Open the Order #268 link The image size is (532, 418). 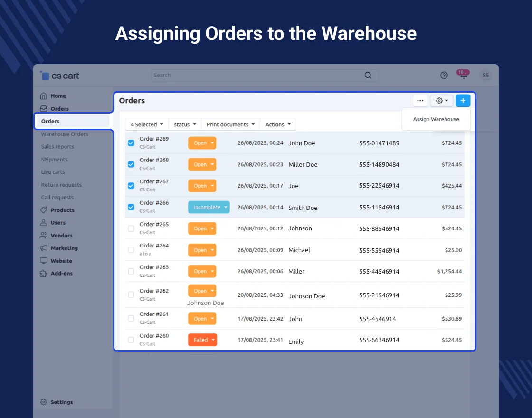(154, 160)
